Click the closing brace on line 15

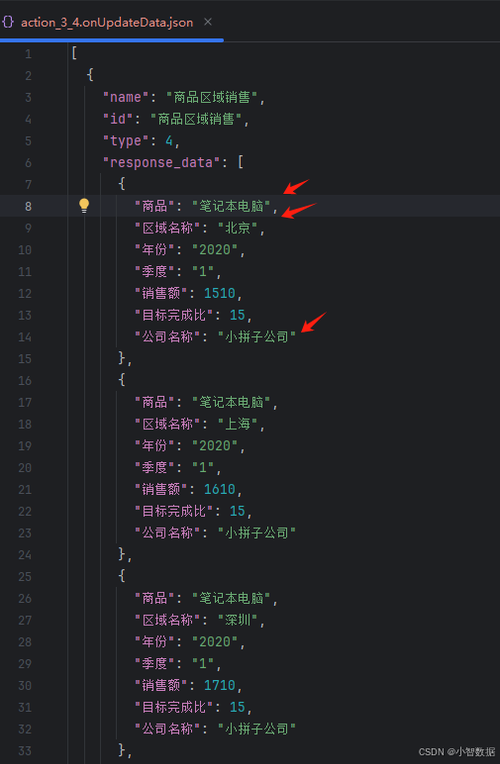122,359
